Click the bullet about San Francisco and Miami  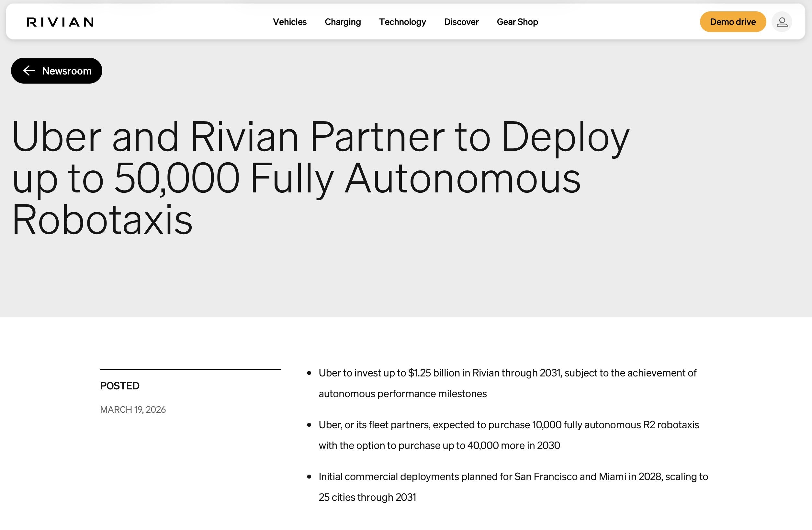[513, 487]
